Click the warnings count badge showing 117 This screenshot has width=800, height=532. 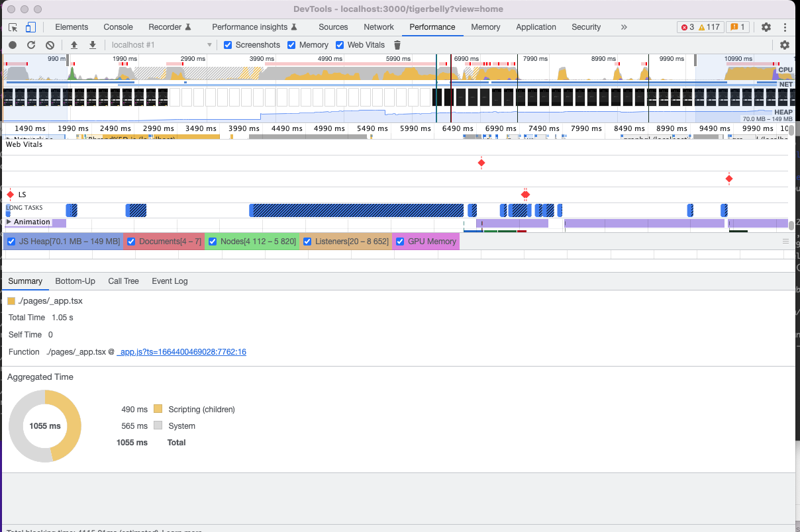click(708, 27)
